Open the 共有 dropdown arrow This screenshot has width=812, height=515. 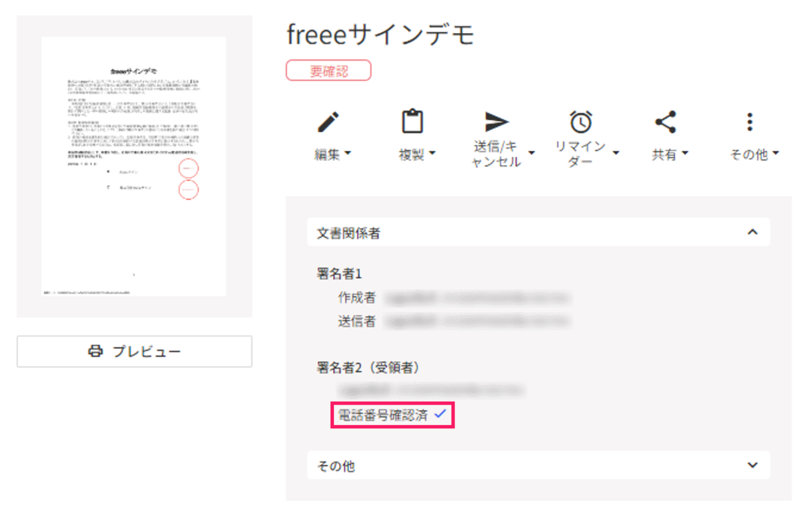685,153
